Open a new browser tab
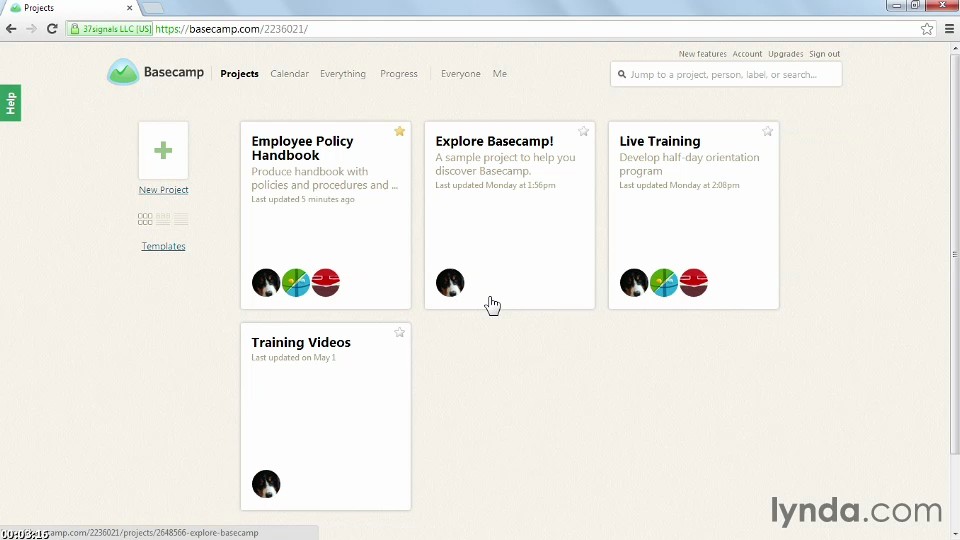Viewport: 960px width, 540px height. 153,8
